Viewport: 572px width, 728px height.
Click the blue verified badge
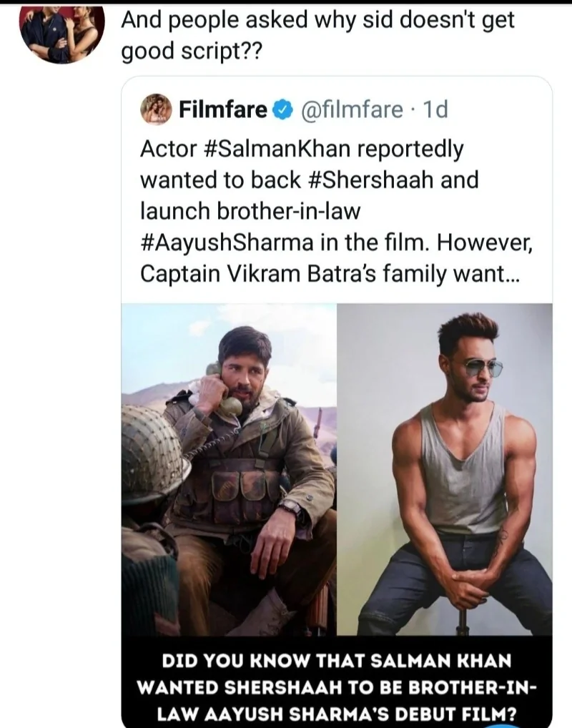tap(282, 110)
